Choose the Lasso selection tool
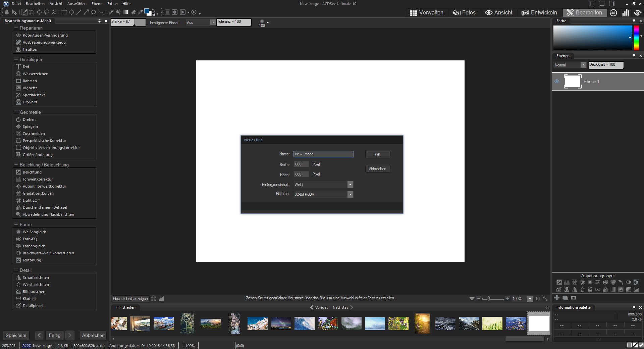644x349 pixels. click(47, 12)
